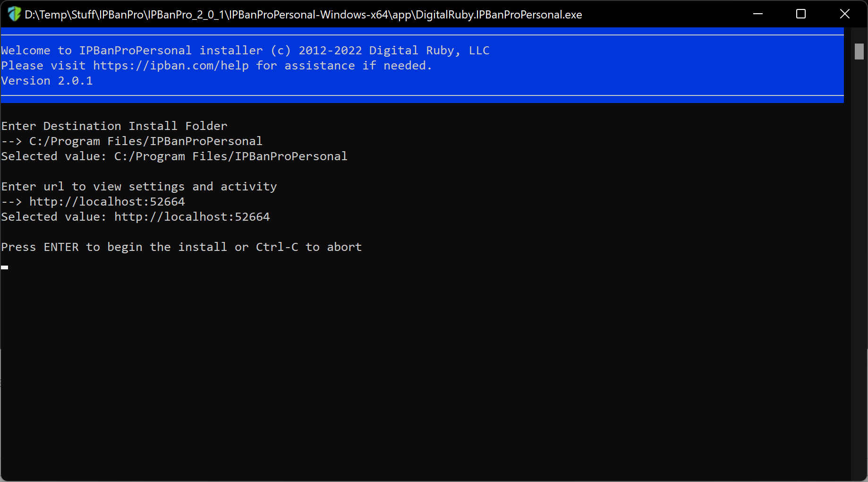Screen dimensions: 868x482
Task: Click the '--> C:/Program Files/IPBanProPersonal' entry line
Action: [132, 141]
